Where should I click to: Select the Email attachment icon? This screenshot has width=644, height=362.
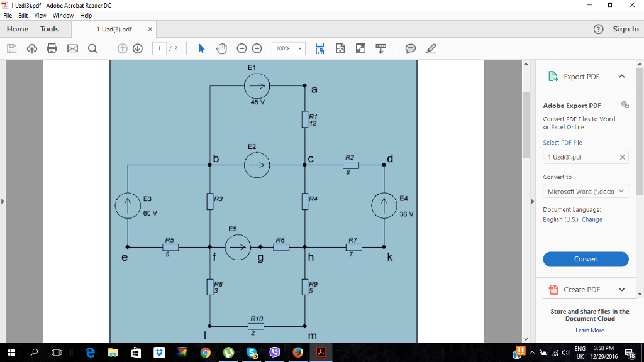(72, 48)
